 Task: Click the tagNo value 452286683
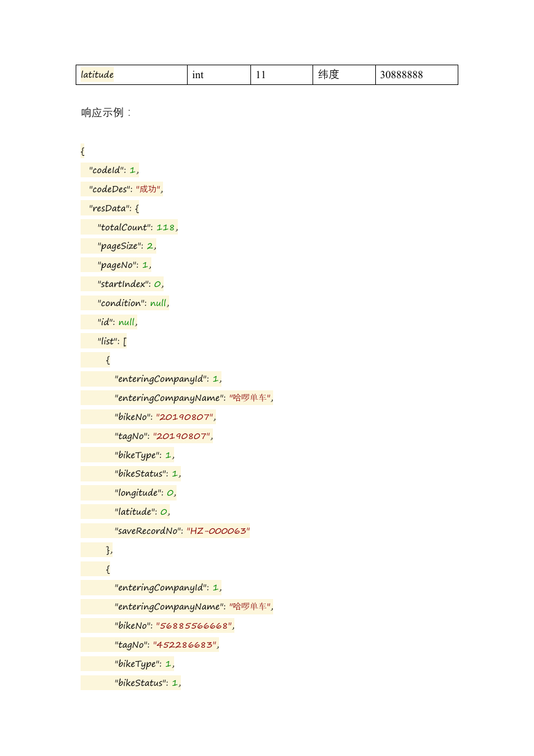pos(185,645)
